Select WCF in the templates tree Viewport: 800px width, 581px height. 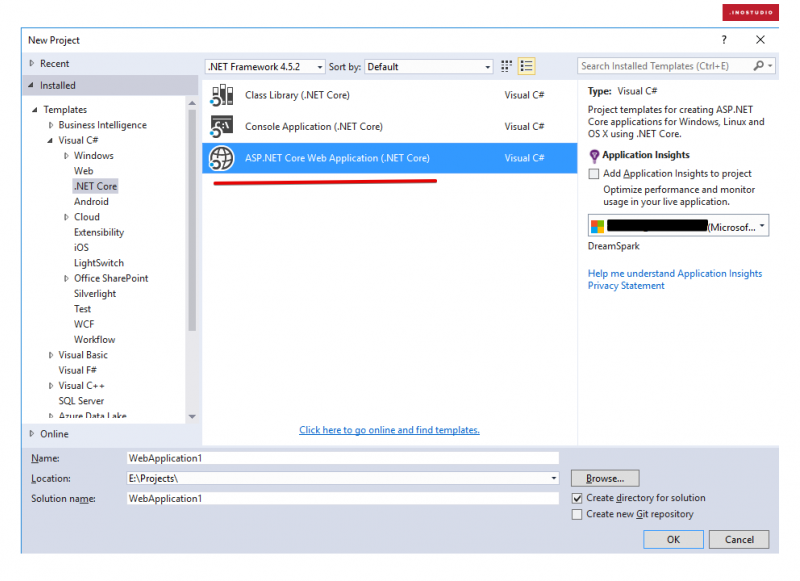point(84,324)
